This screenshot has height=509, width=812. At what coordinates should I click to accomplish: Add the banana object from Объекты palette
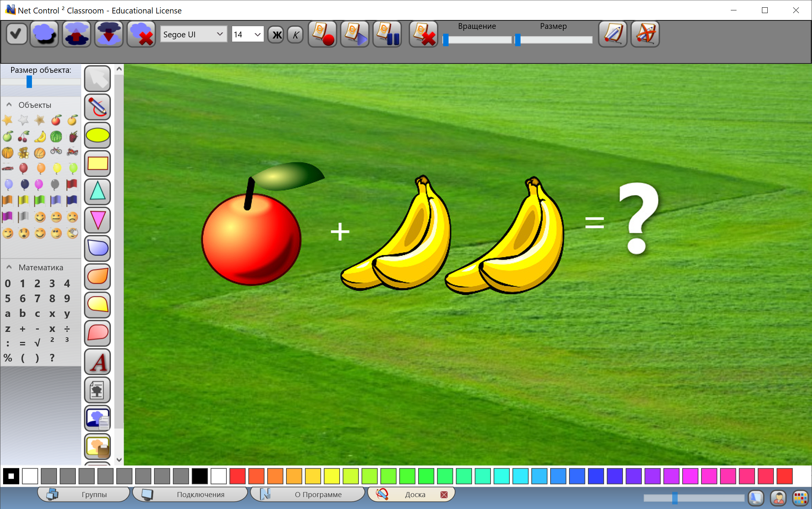click(40, 136)
